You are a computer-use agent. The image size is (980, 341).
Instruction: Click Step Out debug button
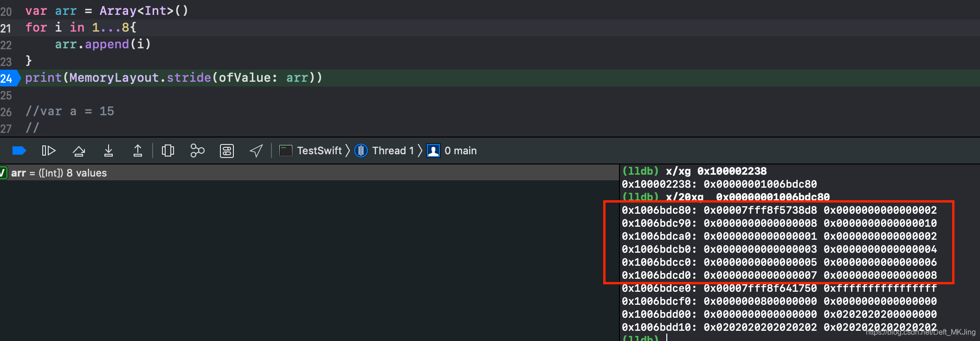coord(138,151)
